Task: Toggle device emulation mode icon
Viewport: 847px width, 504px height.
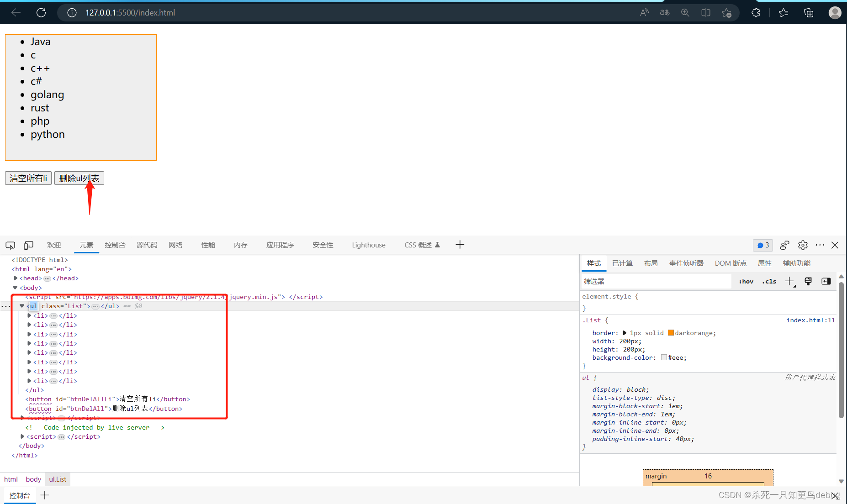Action: tap(28, 245)
